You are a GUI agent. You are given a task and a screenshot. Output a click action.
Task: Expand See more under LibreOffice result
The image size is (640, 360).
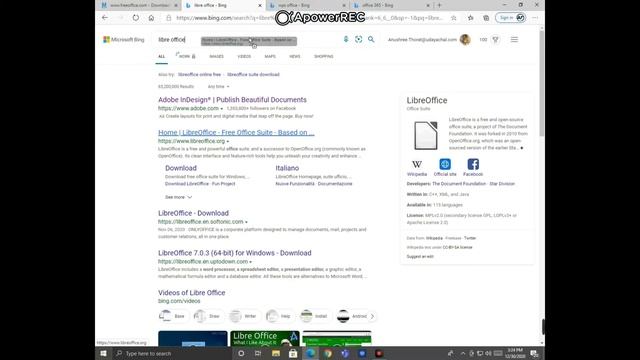[x=178, y=197]
